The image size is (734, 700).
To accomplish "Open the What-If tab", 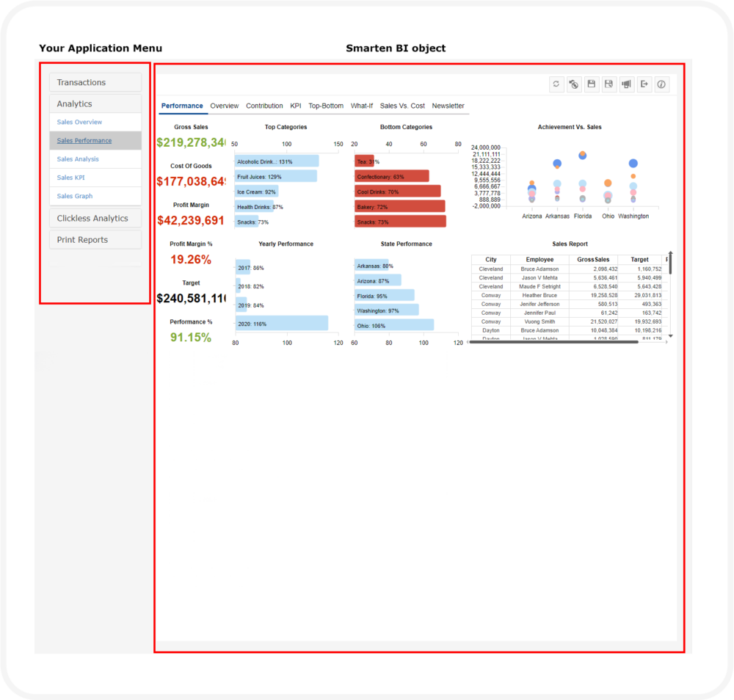I will [x=362, y=106].
